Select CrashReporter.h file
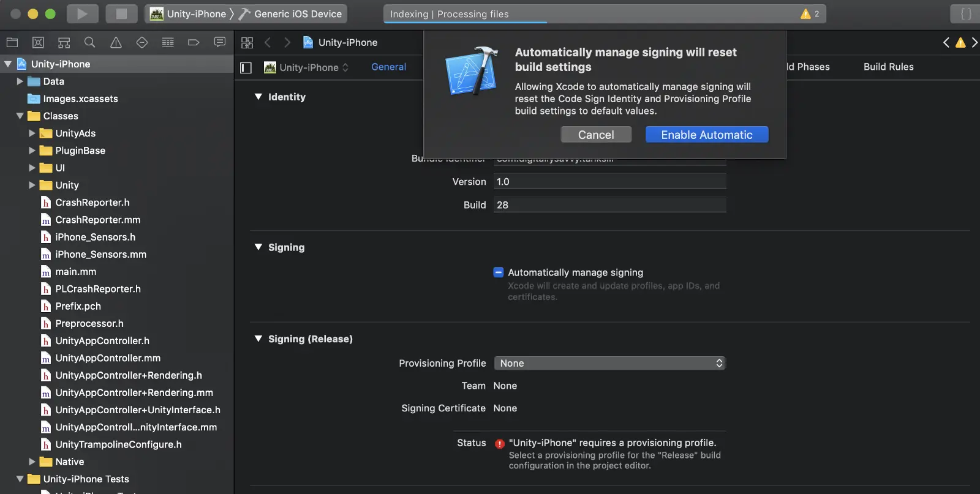The height and width of the screenshot is (494, 980). (x=92, y=202)
